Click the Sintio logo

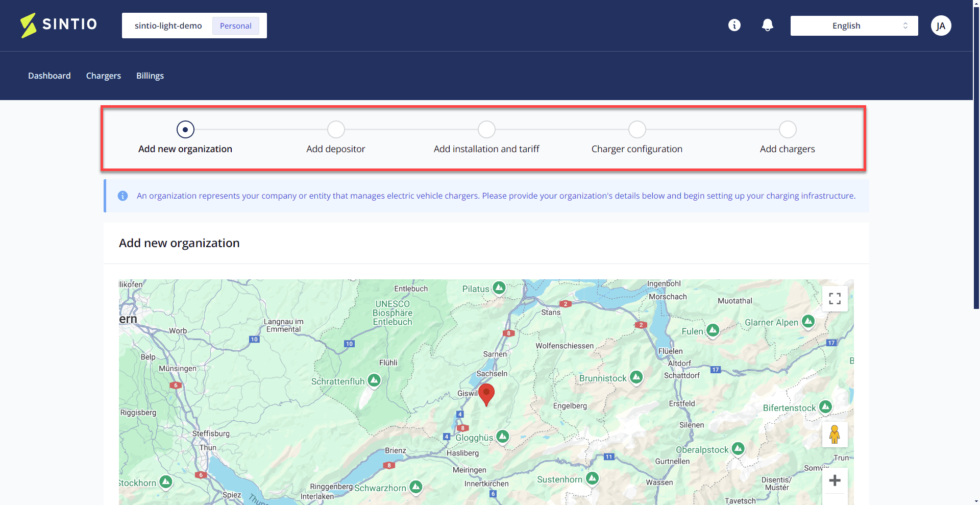click(59, 25)
